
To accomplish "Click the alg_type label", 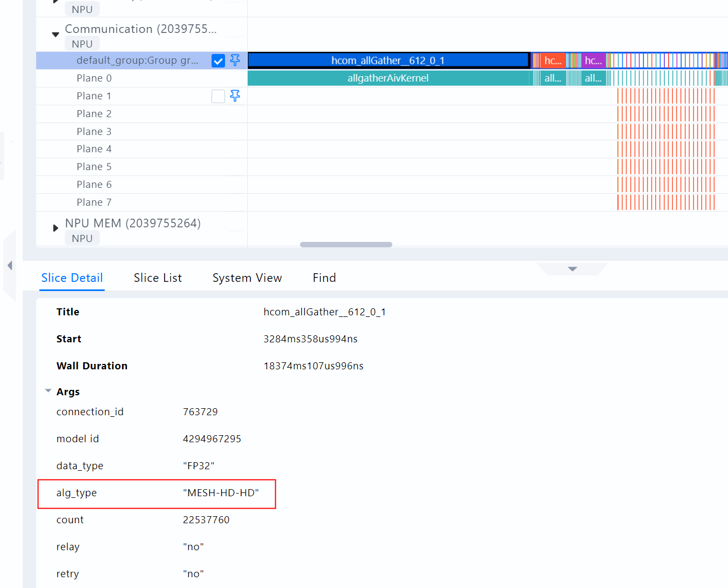I will pos(77,493).
